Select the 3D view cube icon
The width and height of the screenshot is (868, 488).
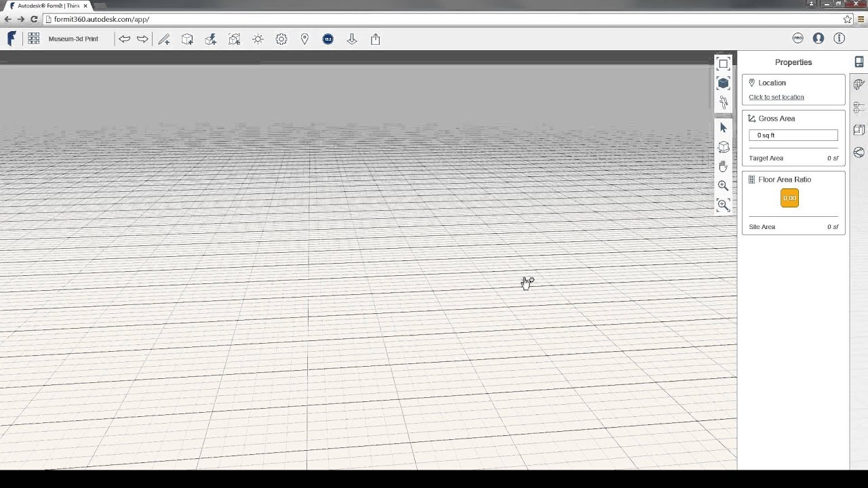[724, 83]
